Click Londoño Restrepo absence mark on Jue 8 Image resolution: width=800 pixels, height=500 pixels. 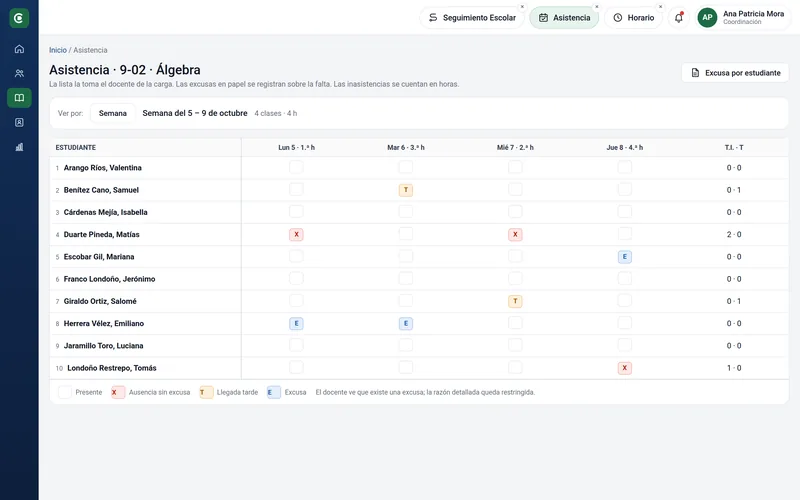pyautogui.click(x=624, y=368)
